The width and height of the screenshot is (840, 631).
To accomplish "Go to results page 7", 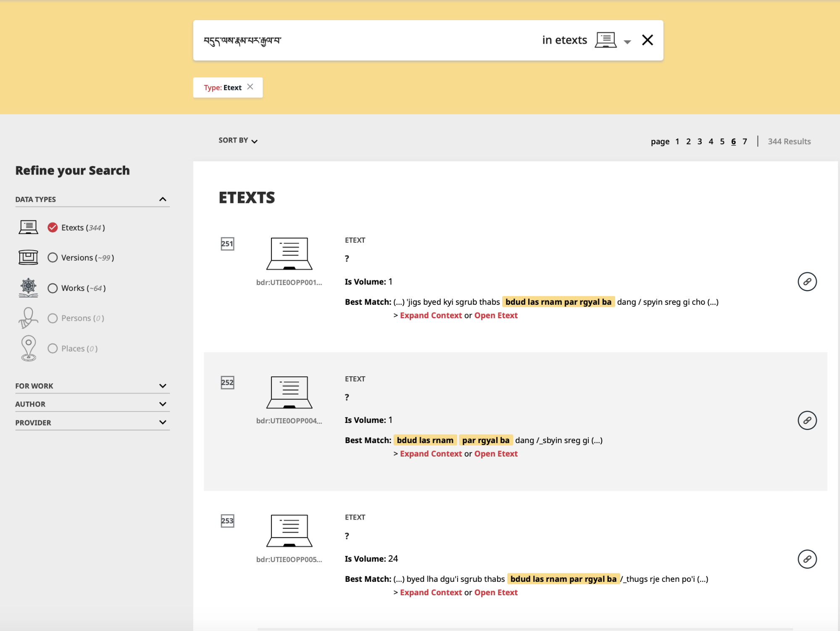I will pyautogui.click(x=745, y=142).
